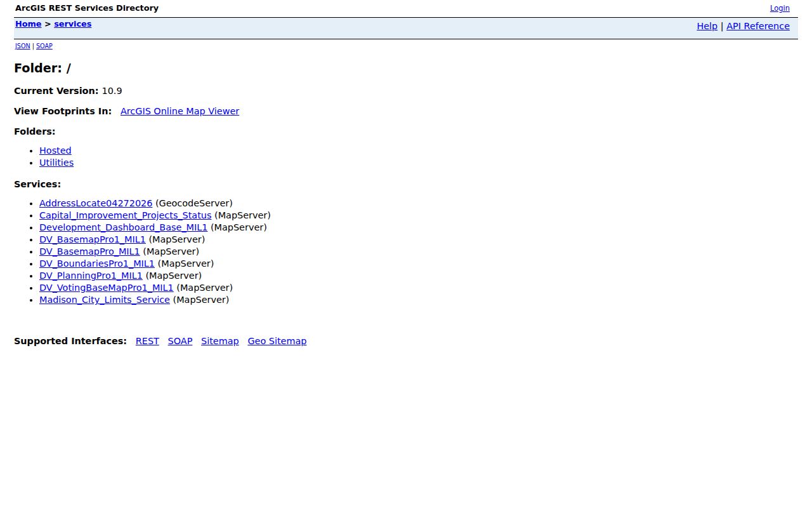Screen dimensions: 812x508
Task: Open DV_BasemapPro1_MIL1 map service
Action: 93,239
